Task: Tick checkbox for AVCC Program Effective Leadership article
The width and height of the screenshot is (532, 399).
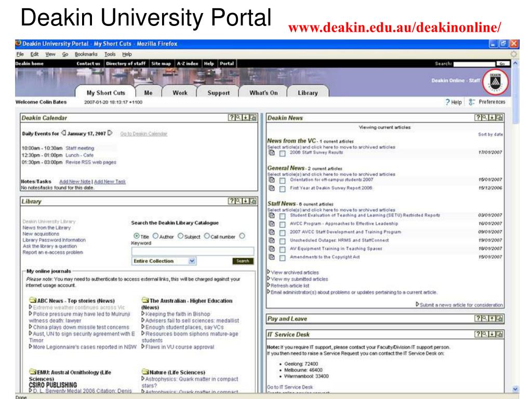Action: coord(282,224)
